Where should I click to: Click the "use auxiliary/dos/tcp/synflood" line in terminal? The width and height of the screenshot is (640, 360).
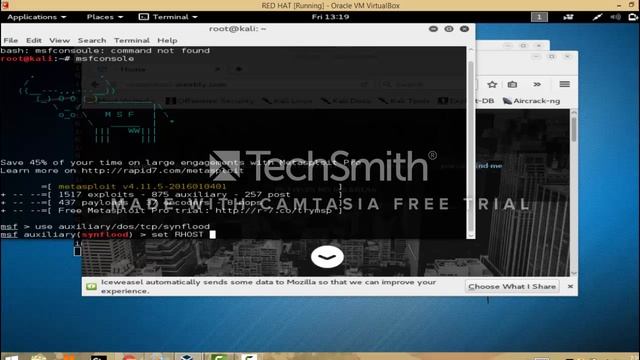tap(105, 227)
